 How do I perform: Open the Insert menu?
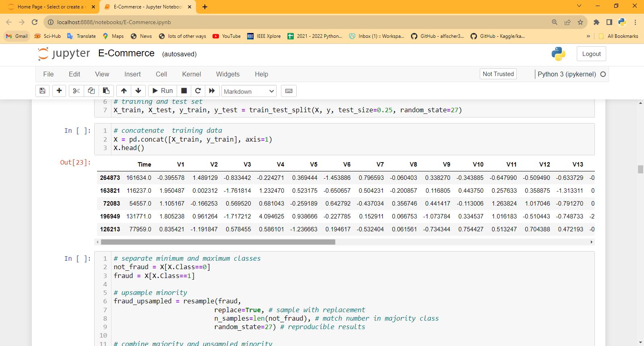coord(132,74)
